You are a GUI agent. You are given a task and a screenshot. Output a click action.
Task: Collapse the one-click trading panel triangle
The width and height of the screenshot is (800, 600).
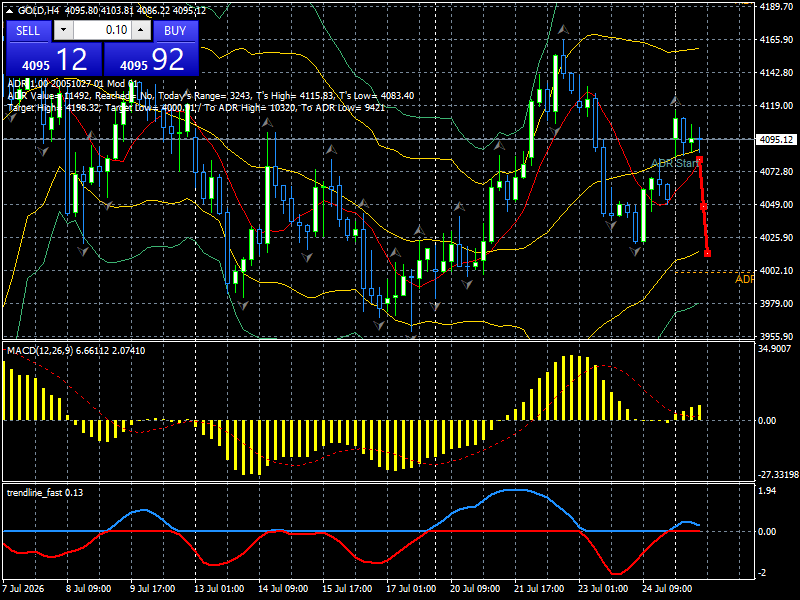point(11,11)
